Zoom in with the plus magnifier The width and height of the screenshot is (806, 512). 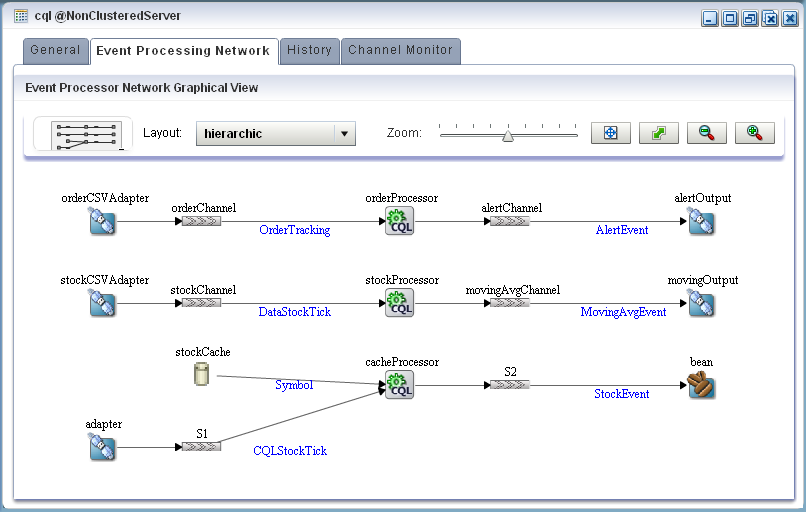755,133
